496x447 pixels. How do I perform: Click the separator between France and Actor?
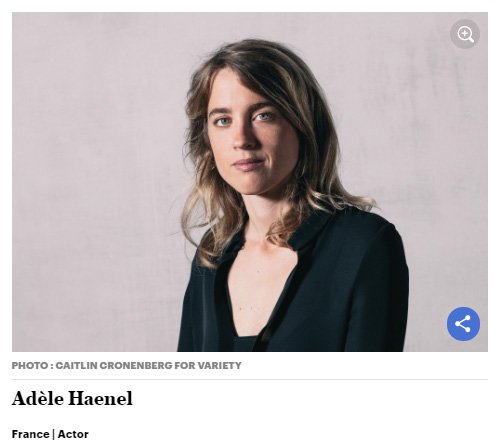(53, 434)
